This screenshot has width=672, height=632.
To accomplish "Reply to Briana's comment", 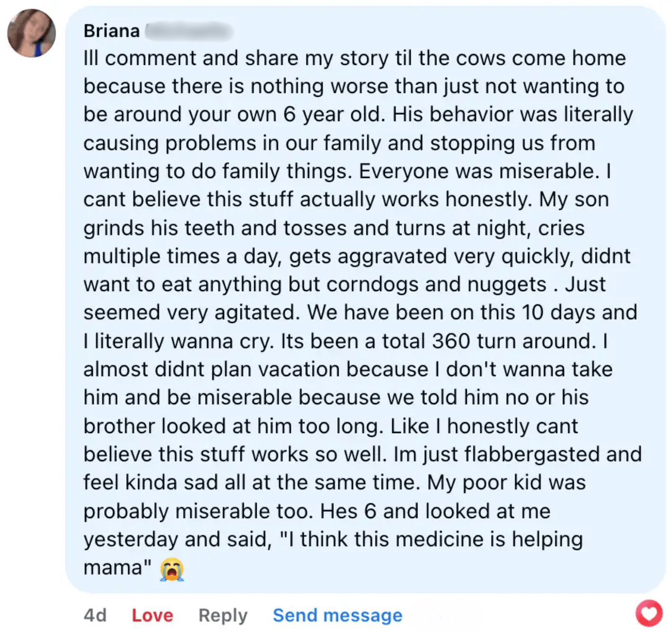I will point(223,615).
